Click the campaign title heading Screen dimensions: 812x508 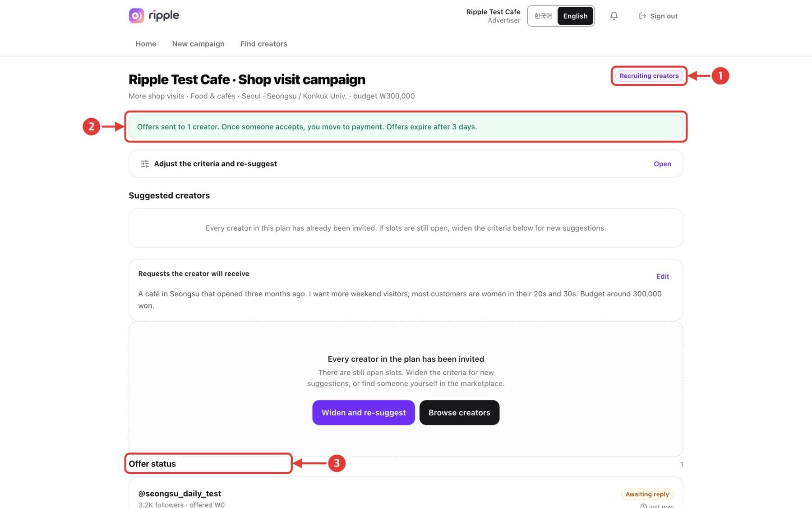pos(247,79)
